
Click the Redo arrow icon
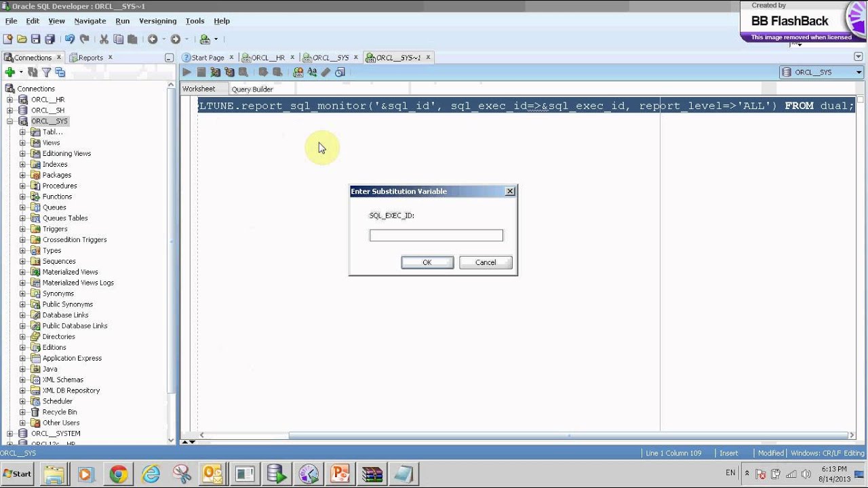84,39
